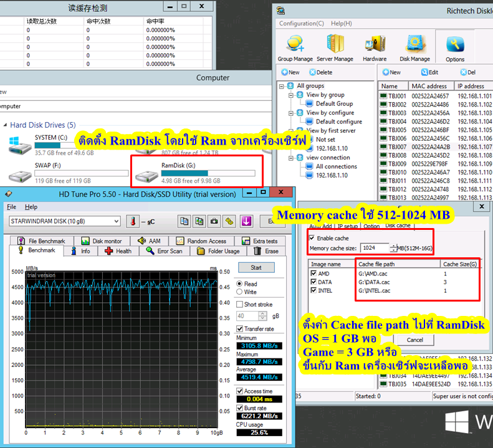This screenshot has height=448, width=493.
Task: Click HD Tune copy text to clipboard icon
Action: 184,221
